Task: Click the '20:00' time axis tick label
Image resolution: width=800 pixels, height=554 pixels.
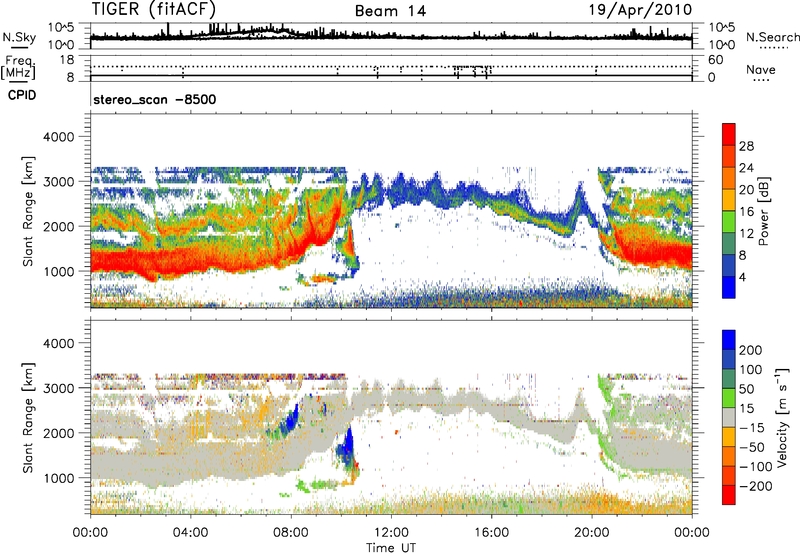Action: (x=592, y=533)
